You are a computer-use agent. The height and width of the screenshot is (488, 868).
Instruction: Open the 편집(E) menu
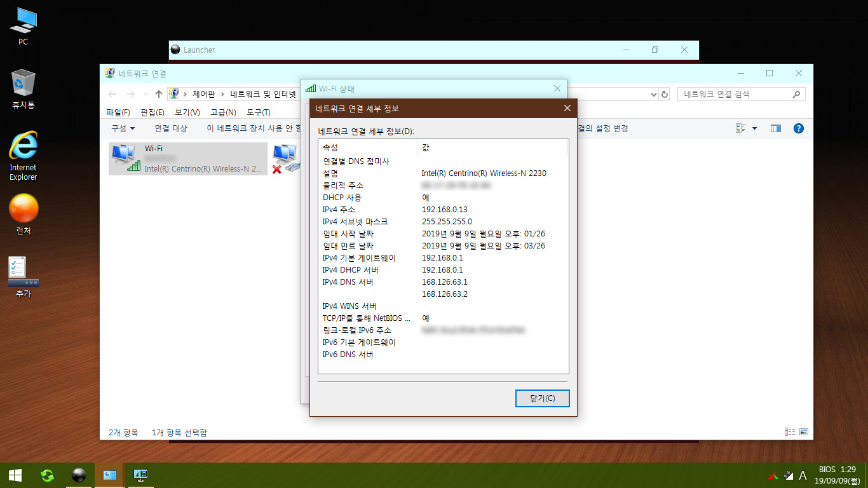coord(153,112)
